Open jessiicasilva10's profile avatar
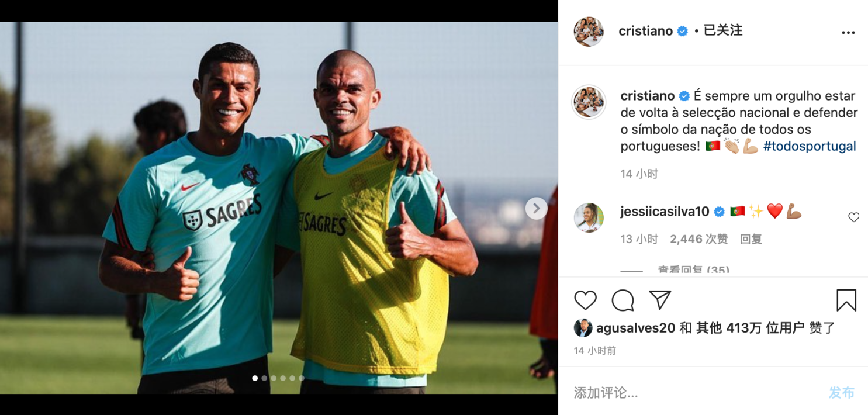Screen dimensions: 868x415 588,217
